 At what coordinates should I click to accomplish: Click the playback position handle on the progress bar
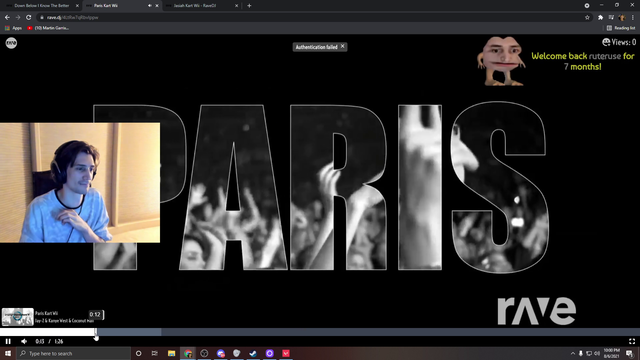96,333
